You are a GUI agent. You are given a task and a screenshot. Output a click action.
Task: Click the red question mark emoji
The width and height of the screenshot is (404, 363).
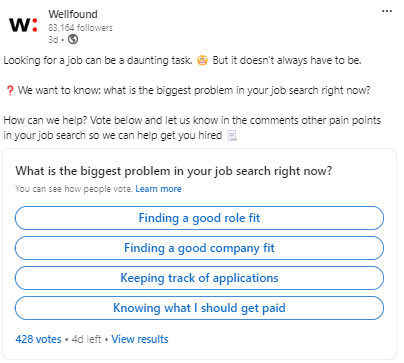tap(10, 91)
